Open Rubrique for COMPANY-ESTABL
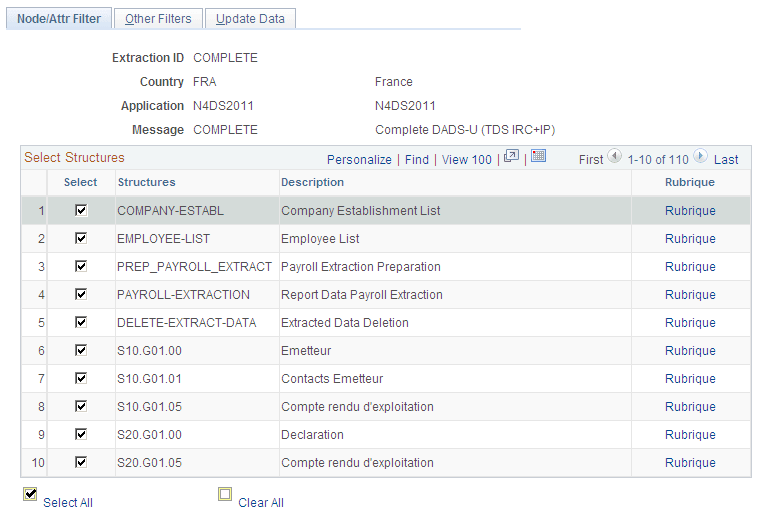 [690, 211]
